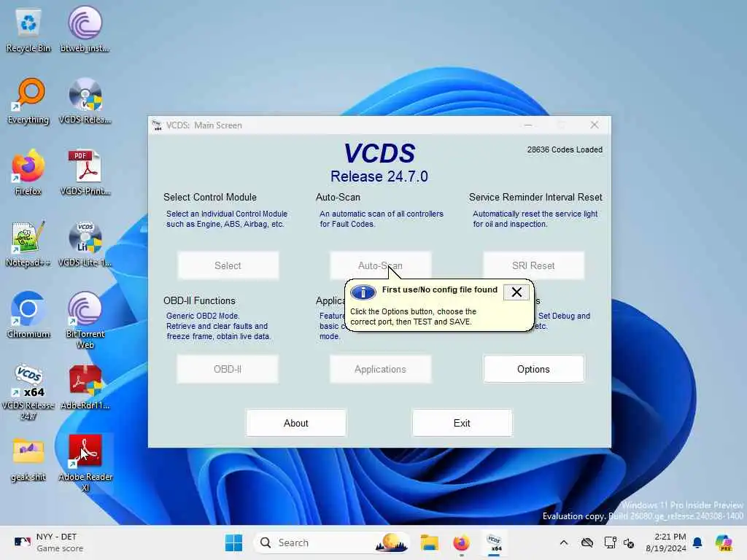Launch Firefox from the desktop
The height and width of the screenshot is (560, 747).
[28, 172]
